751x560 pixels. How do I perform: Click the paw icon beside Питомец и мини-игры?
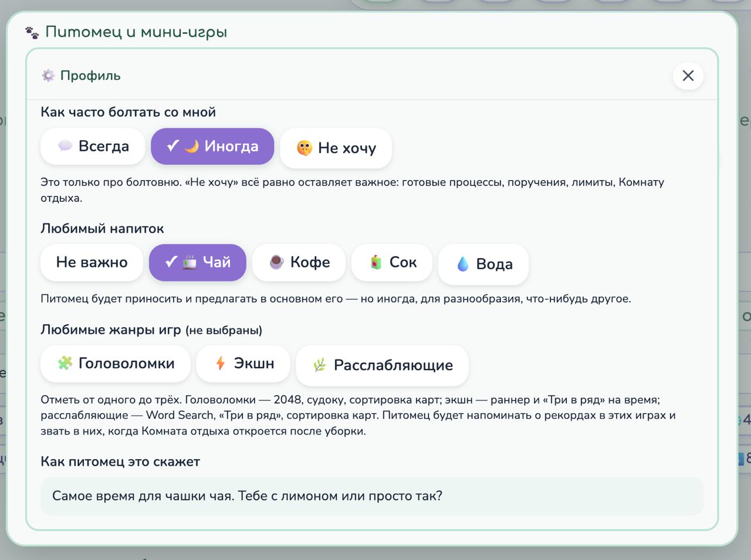click(x=32, y=32)
